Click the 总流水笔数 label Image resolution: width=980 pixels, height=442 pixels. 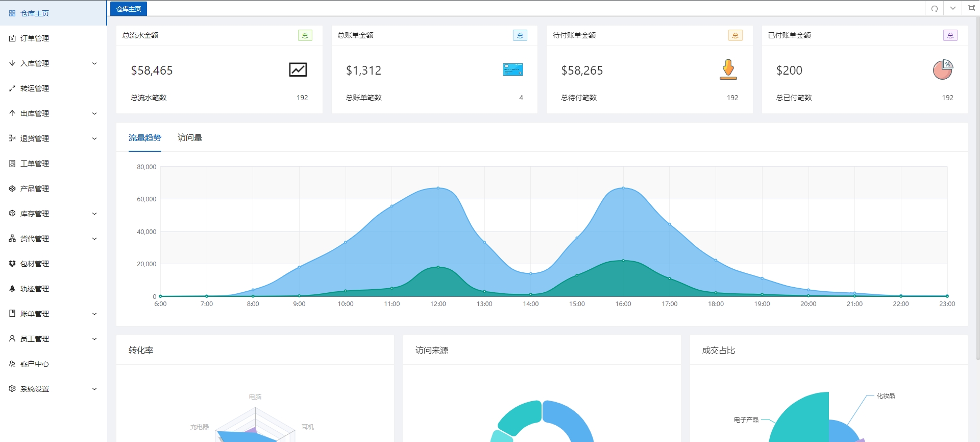(x=149, y=98)
